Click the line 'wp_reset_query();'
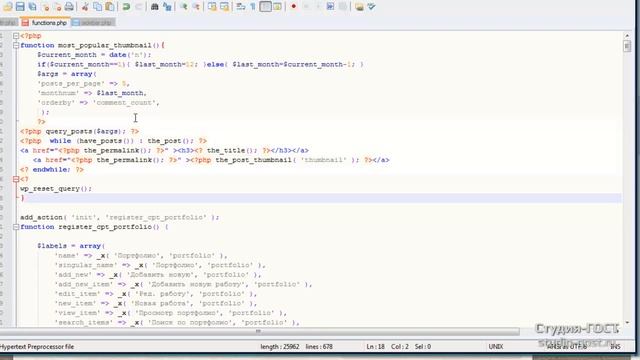This screenshot has width=640, height=360. click(56, 189)
